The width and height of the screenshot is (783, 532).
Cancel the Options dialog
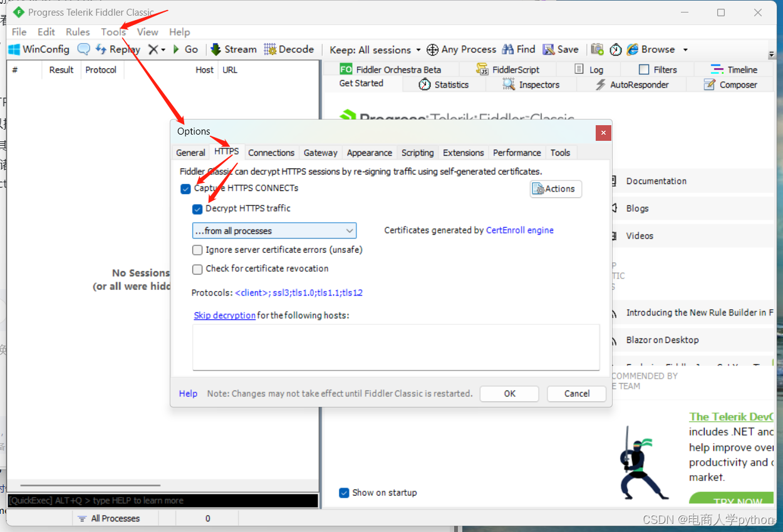tap(577, 394)
